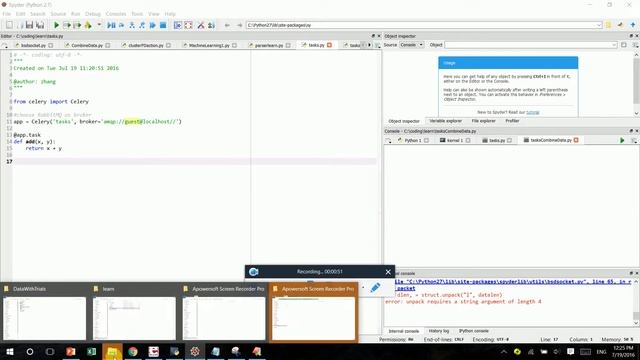The width and height of the screenshot is (640, 360).
Task: Open Object inspector options menu
Action: click(635, 45)
